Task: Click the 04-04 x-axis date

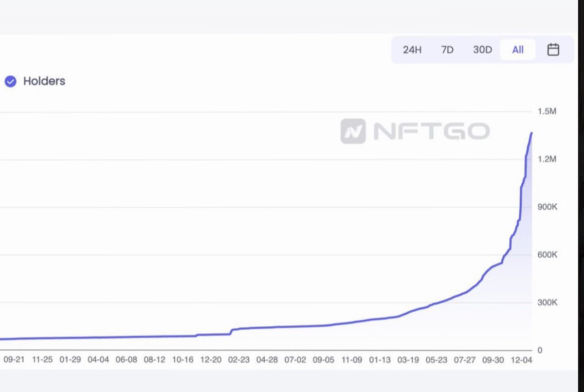Action: (98, 360)
